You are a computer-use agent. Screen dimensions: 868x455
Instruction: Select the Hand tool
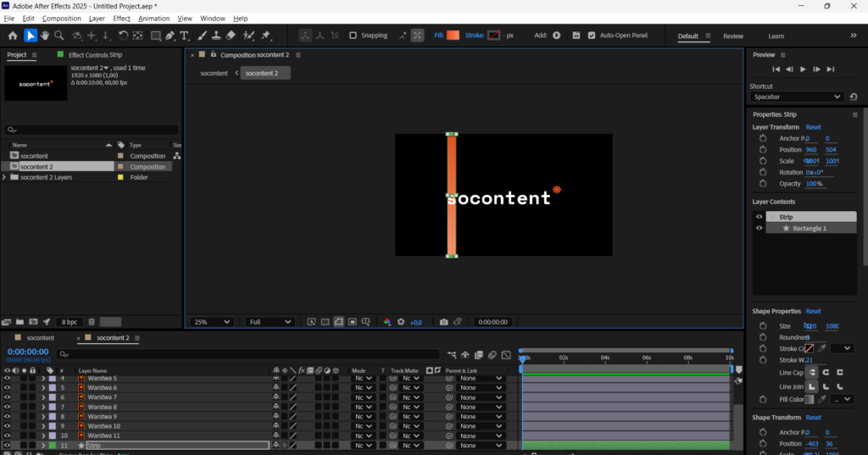(x=45, y=36)
